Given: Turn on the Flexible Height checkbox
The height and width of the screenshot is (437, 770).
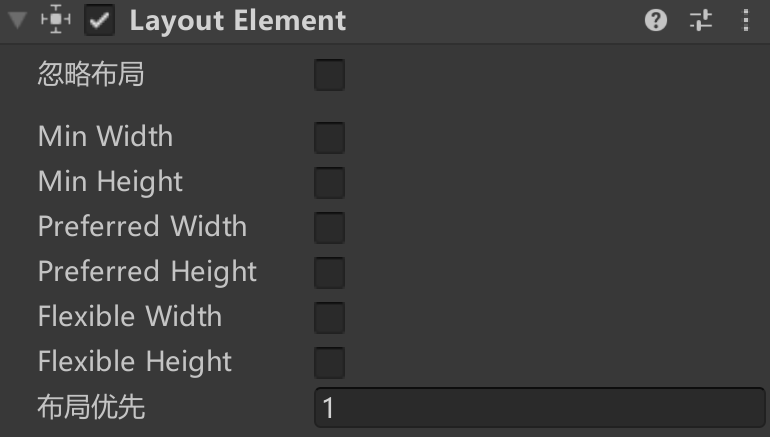Looking at the screenshot, I should (330, 363).
